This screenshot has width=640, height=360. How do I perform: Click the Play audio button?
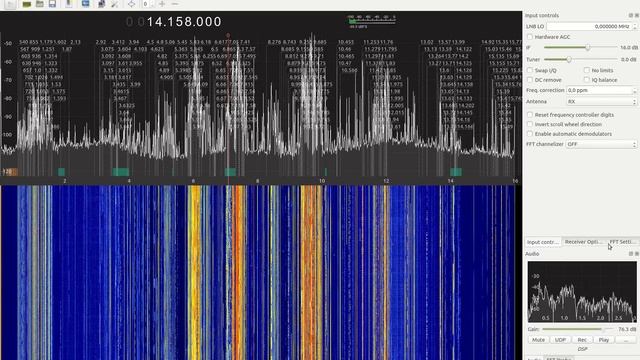[x=604, y=340]
